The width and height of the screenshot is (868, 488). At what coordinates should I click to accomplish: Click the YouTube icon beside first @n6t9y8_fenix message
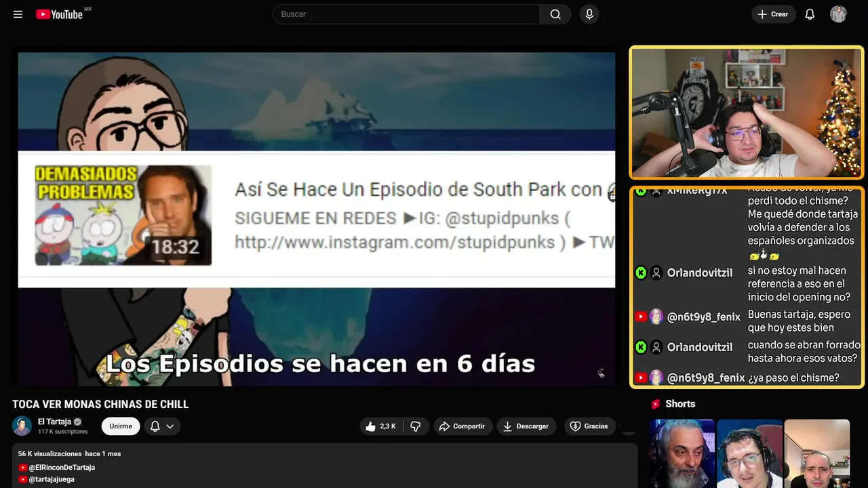click(641, 317)
